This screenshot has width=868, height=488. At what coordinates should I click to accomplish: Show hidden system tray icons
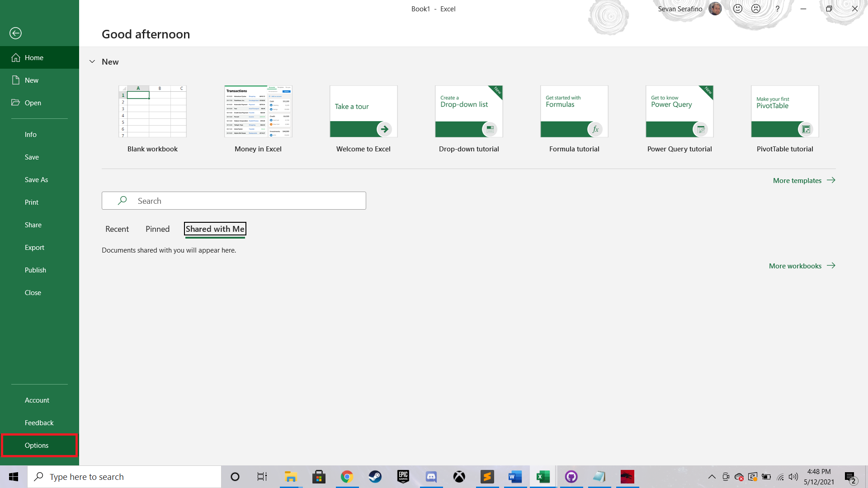pyautogui.click(x=712, y=477)
